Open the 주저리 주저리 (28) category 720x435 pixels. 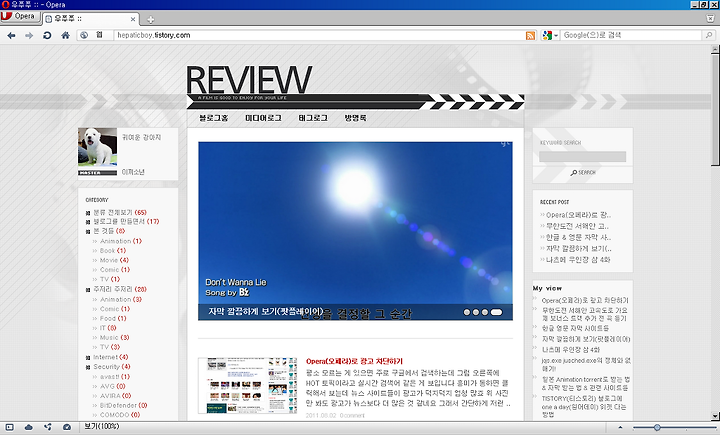(120, 289)
